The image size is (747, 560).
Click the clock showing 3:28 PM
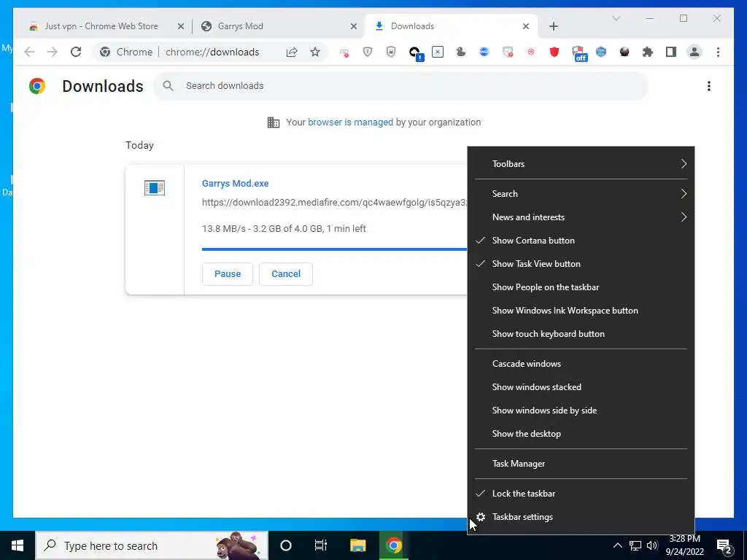point(684,539)
